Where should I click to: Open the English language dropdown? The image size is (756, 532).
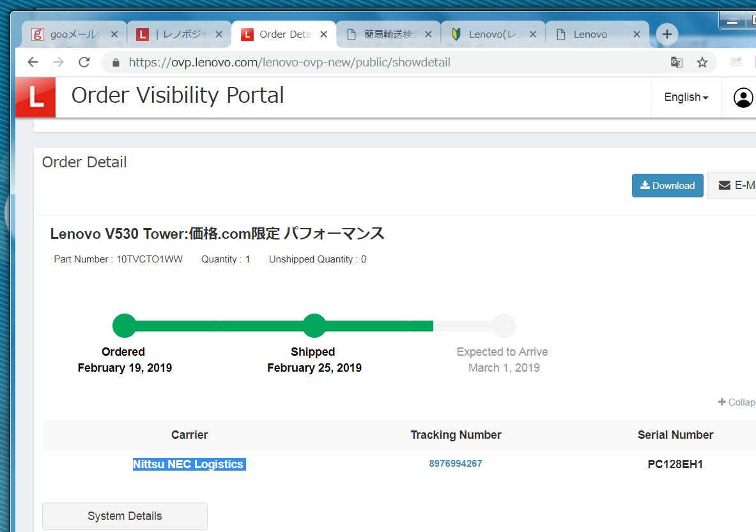(686, 98)
